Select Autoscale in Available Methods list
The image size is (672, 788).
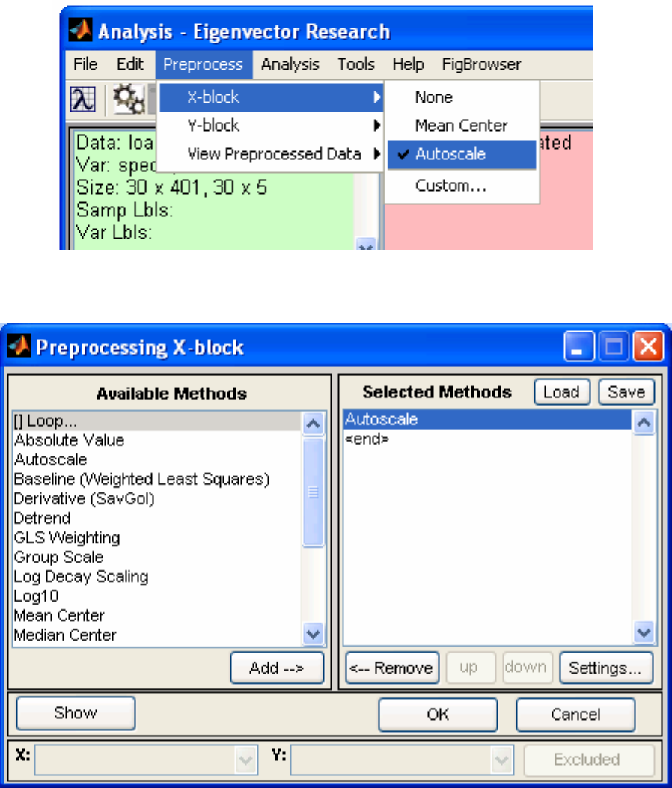coord(157,459)
